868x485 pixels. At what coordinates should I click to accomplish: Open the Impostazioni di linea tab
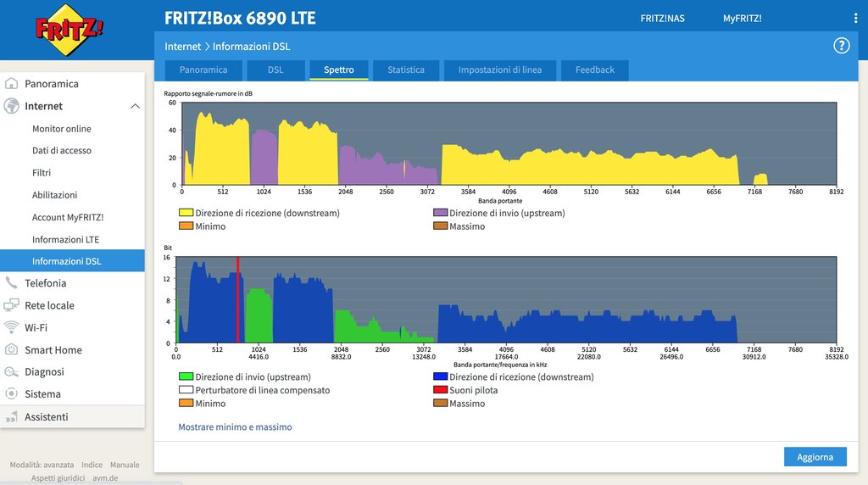499,70
